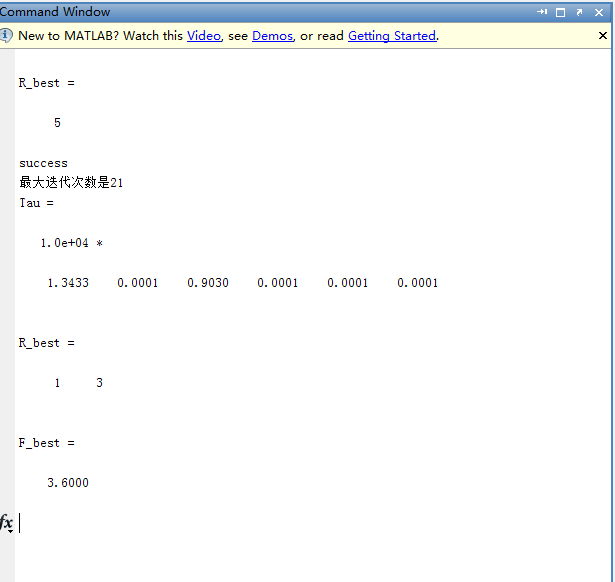Image resolution: width=615 pixels, height=582 pixels.
Task: Maximize the Command Window panel
Action: click(560, 13)
